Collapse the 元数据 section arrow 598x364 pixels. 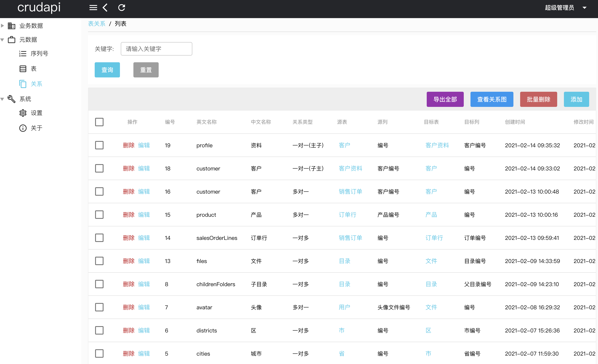click(x=2, y=40)
